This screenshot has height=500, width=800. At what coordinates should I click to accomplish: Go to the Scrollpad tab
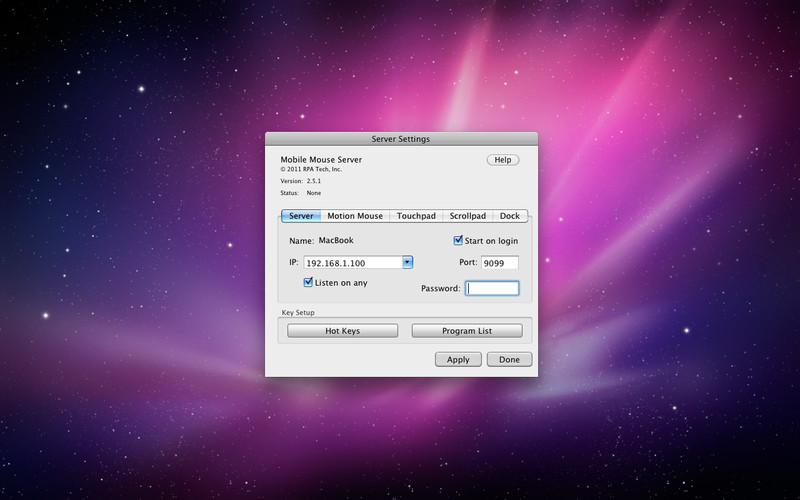coord(468,216)
